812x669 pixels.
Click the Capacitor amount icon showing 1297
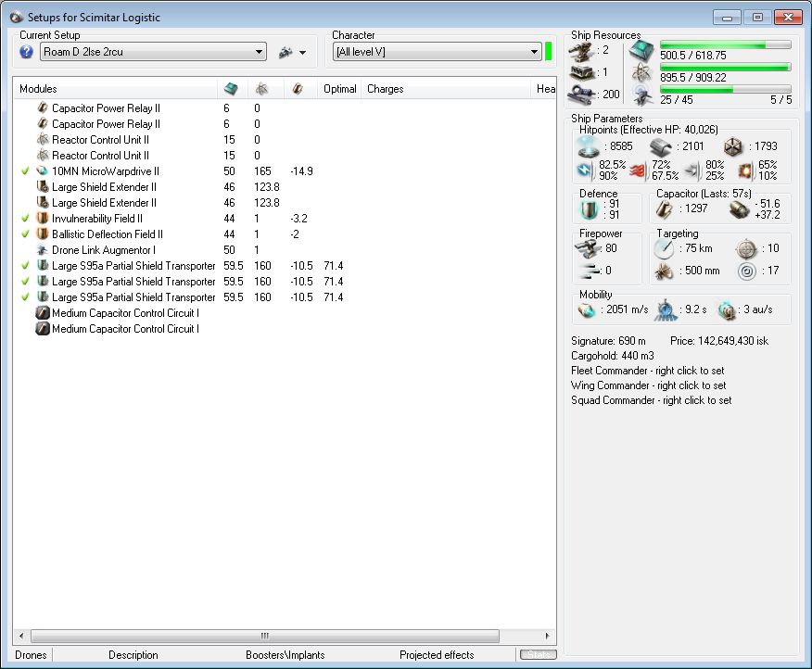click(665, 209)
